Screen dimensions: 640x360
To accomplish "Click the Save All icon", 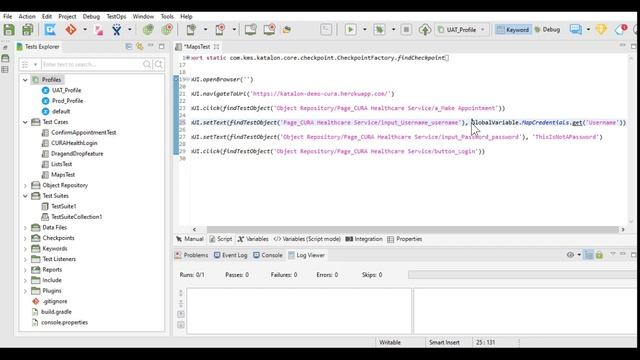I will click(x=27, y=29).
